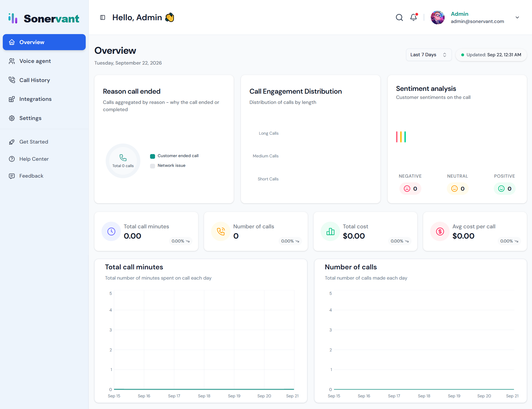Viewport: 532px width, 409px height.
Task: Toggle the sidebar collapse icon
Action: tap(103, 17)
